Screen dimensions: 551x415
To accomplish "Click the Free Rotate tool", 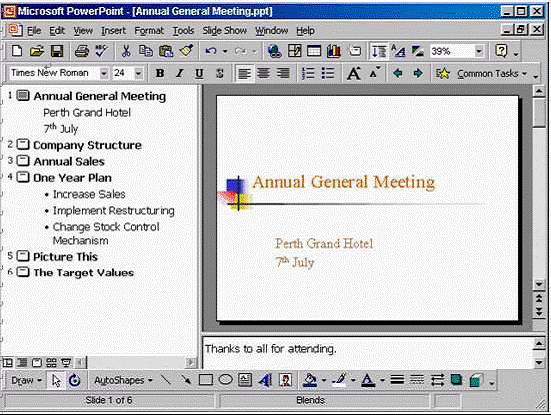I will pyautogui.click(x=74, y=380).
